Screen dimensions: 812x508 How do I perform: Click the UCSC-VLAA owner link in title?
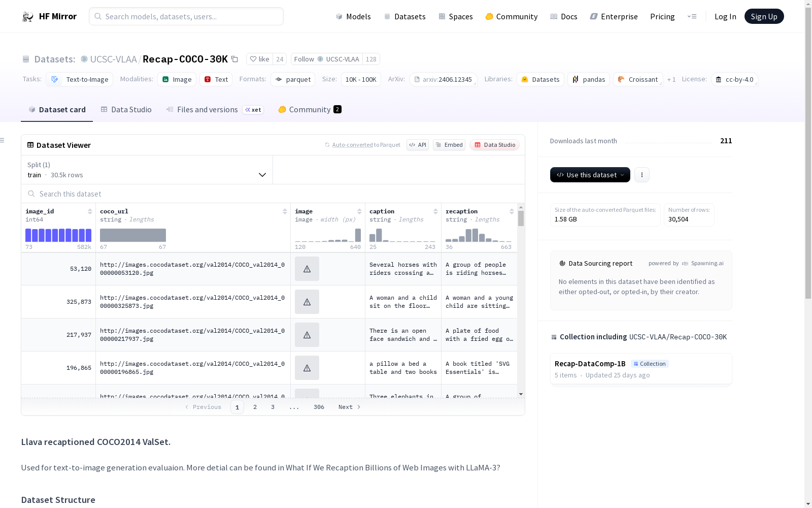click(x=113, y=59)
